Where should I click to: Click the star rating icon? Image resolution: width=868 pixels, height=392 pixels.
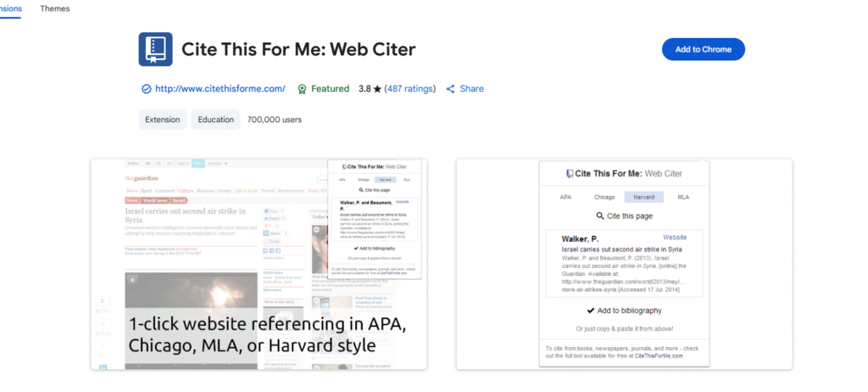[377, 88]
